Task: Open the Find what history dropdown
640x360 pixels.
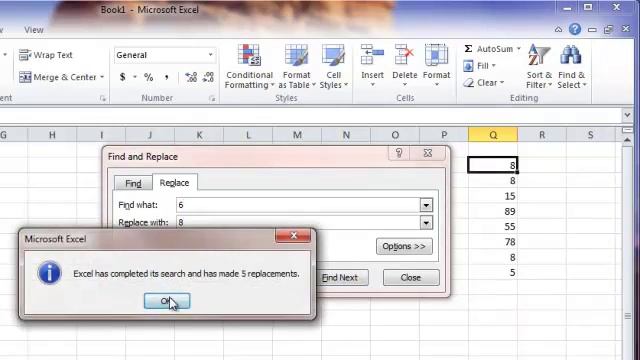Action: [426, 205]
